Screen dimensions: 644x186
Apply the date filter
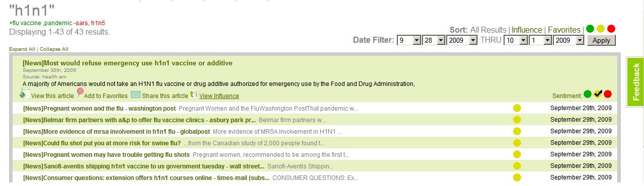click(x=601, y=41)
